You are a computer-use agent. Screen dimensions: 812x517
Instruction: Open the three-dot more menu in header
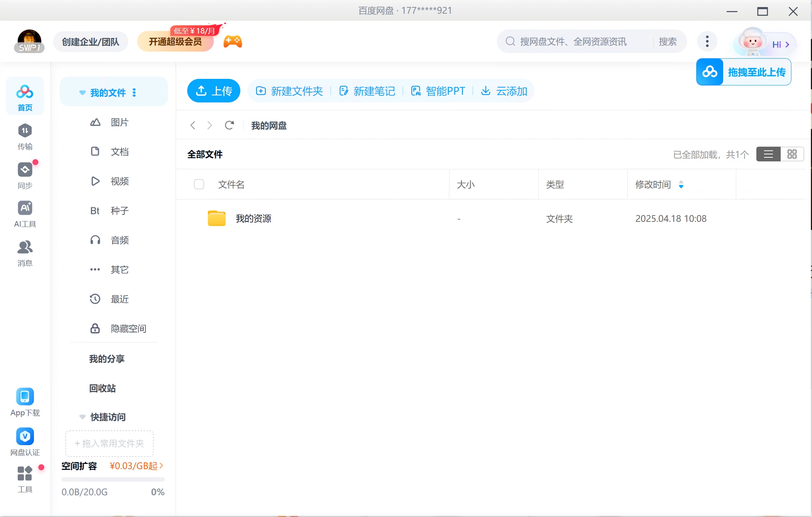[x=707, y=41]
